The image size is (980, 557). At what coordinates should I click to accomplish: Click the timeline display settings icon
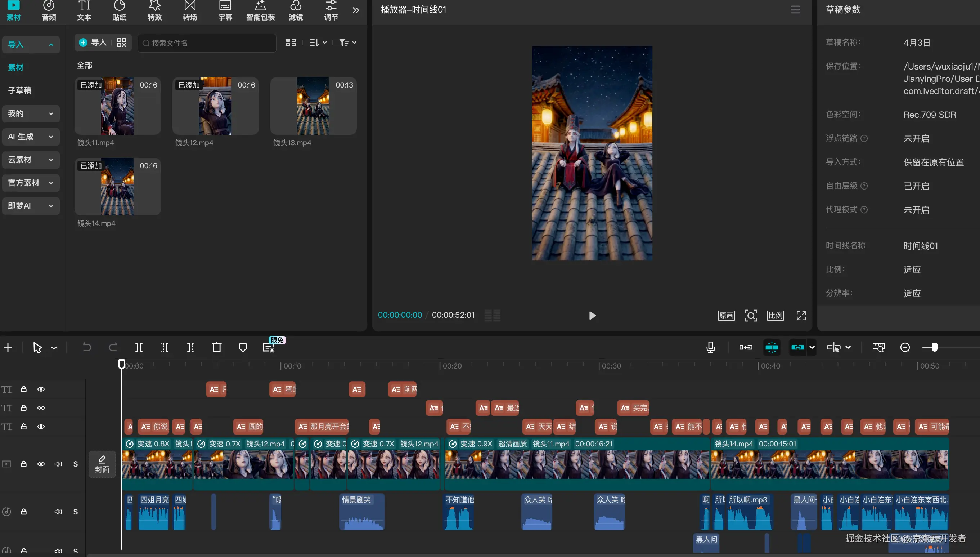(878, 347)
